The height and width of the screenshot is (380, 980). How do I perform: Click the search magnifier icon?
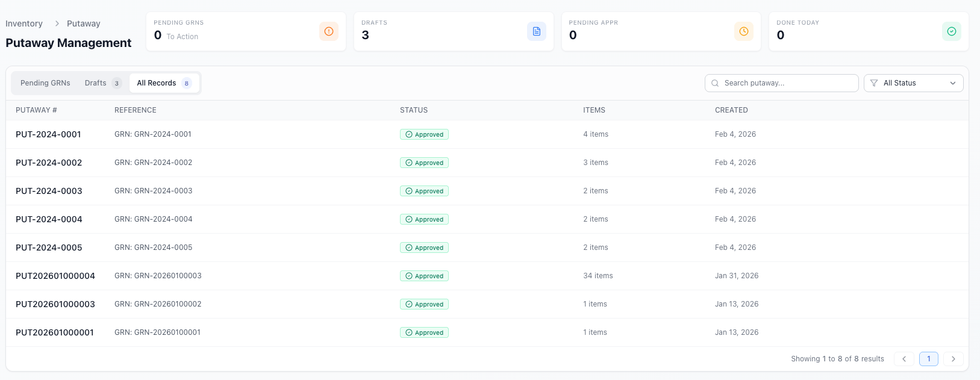pos(715,83)
